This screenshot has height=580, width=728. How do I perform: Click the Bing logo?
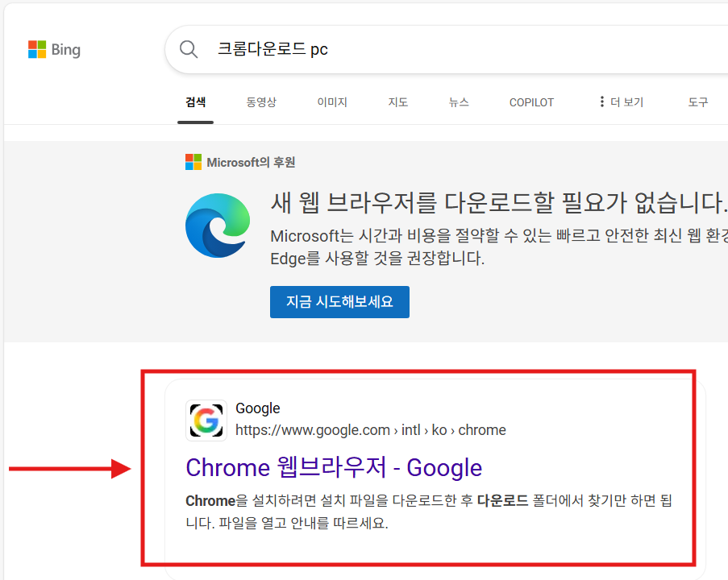click(x=53, y=49)
